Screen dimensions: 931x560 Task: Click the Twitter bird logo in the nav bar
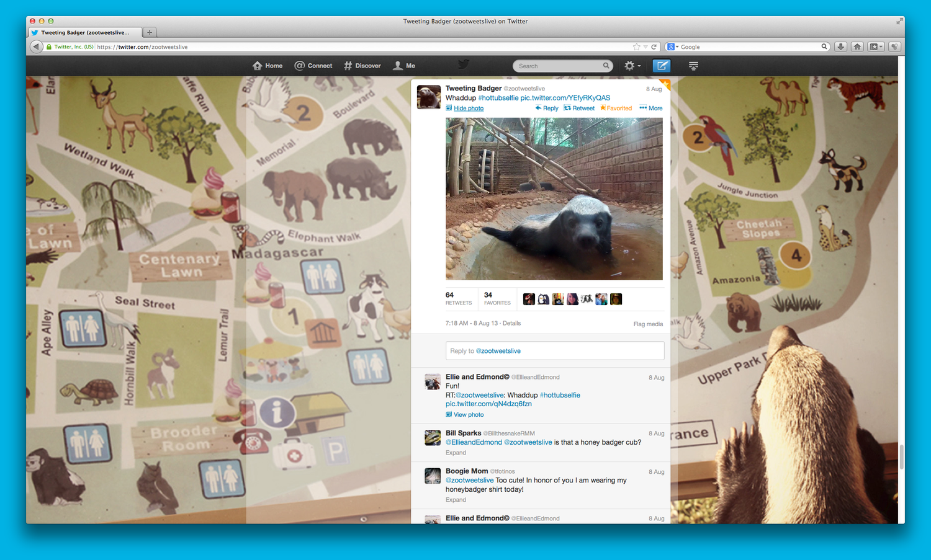pos(464,64)
